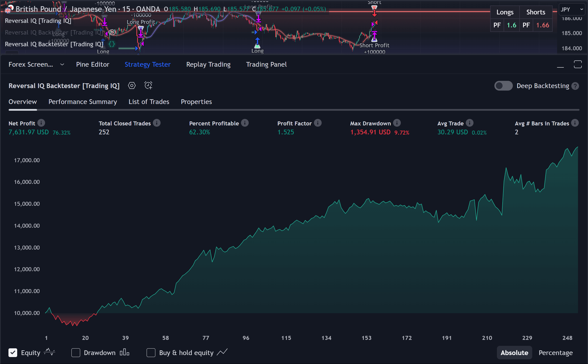The width and height of the screenshot is (588, 364).
Task: Click Percent Profitable info icon
Action: click(x=245, y=123)
